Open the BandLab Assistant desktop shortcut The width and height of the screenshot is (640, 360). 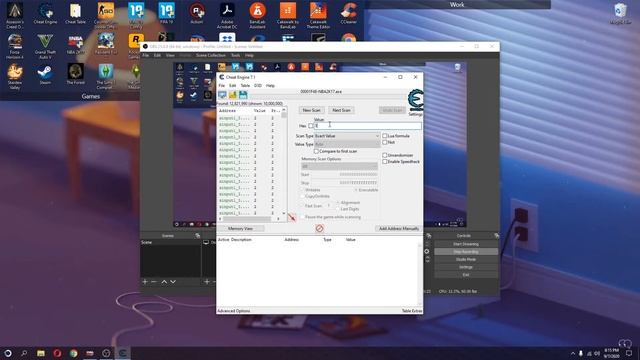[258, 16]
